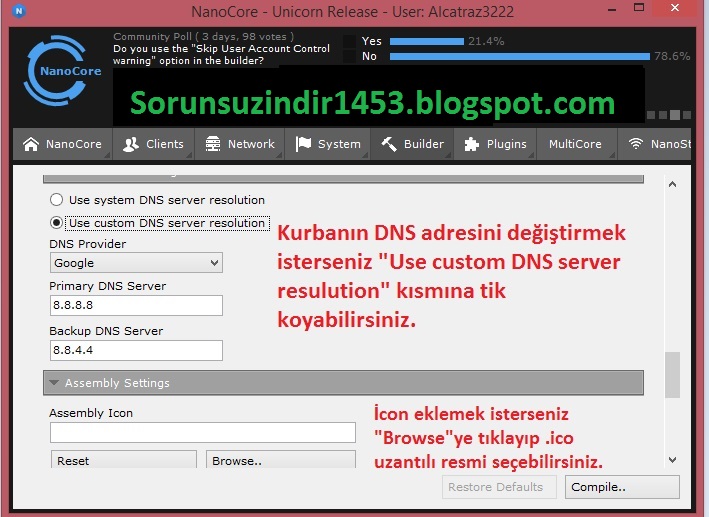Click the No poll result bar
This screenshot has height=517, width=709.
pos(520,57)
